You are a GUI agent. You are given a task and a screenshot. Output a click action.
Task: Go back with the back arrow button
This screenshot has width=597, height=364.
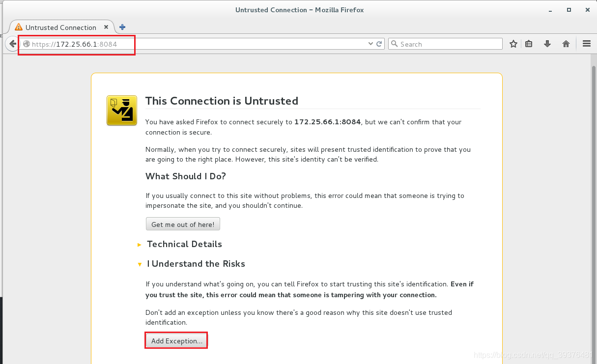13,44
